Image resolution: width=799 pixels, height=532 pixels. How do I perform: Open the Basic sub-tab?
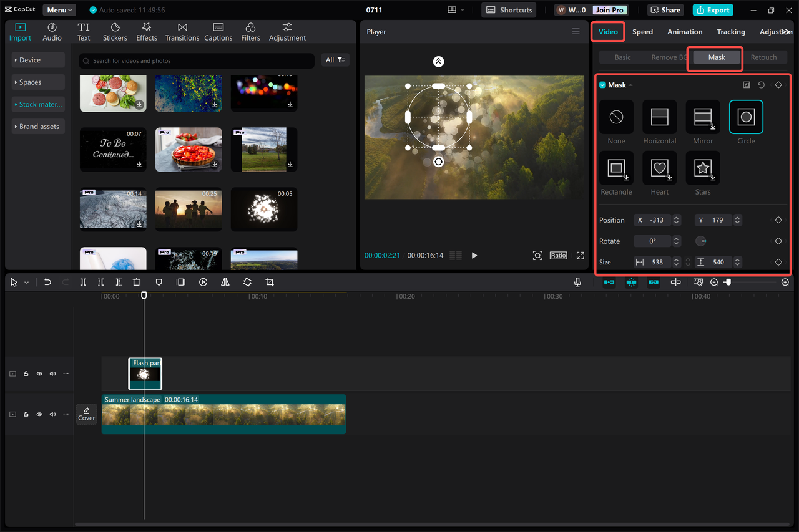click(622, 57)
